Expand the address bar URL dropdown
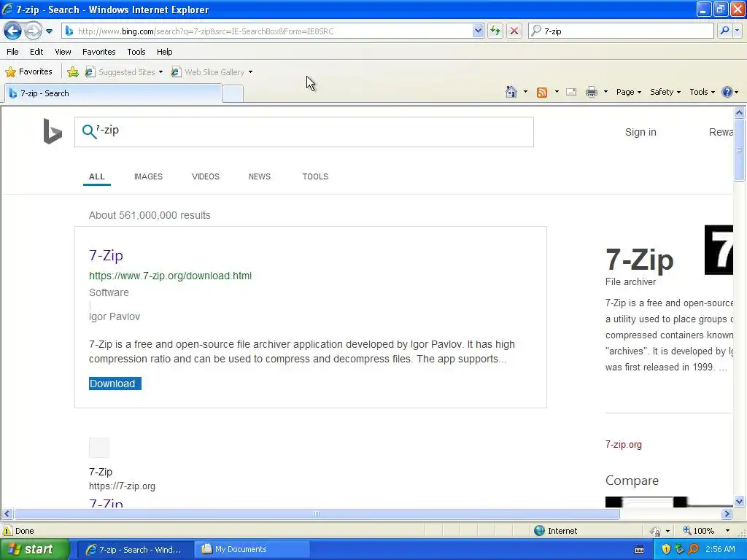 tap(478, 31)
